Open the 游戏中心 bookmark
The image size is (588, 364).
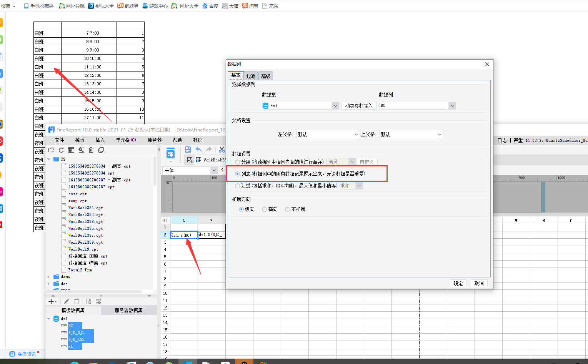click(155, 6)
